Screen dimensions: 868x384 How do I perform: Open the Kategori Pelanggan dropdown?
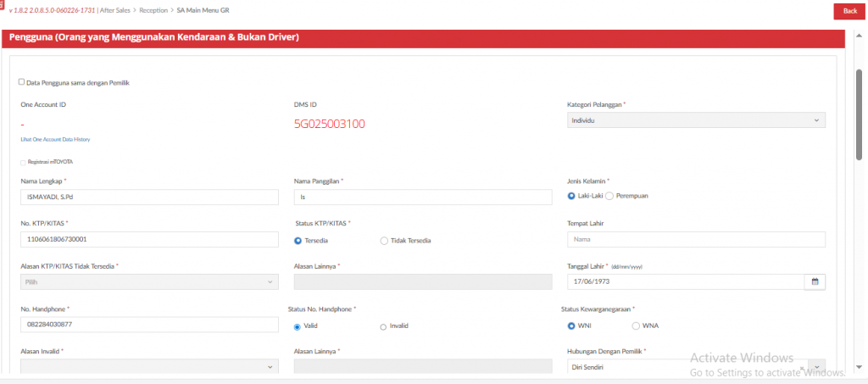(x=695, y=120)
